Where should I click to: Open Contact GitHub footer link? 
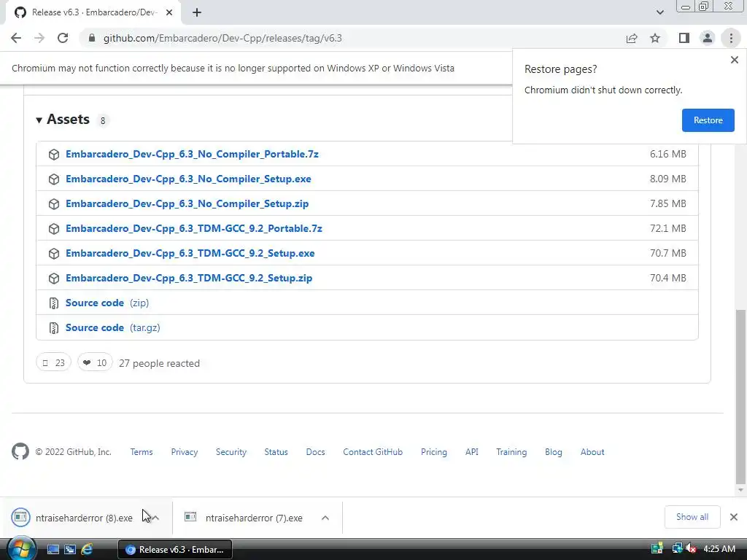tap(373, 452)
